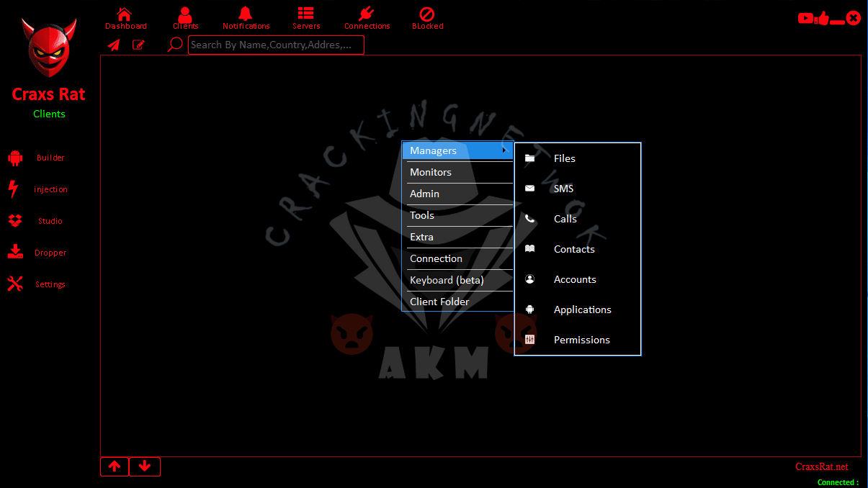Click the Builder Android icon in sidebar
The image size is (868, 488).
(x=15, y=158)
